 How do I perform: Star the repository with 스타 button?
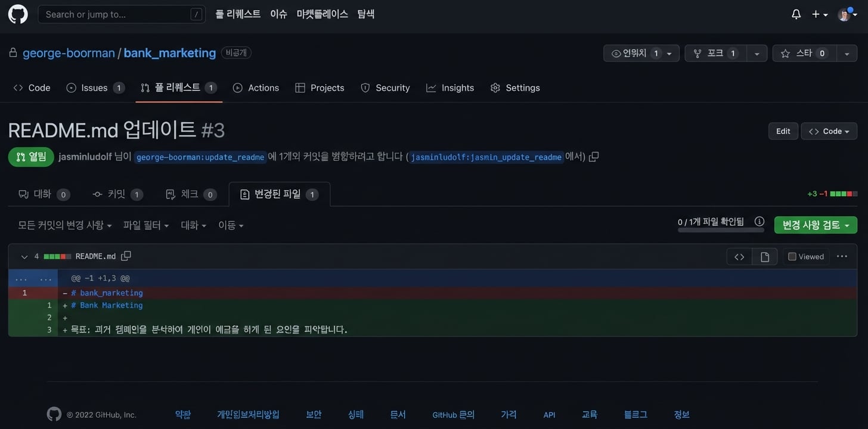[x=804, y=54]
